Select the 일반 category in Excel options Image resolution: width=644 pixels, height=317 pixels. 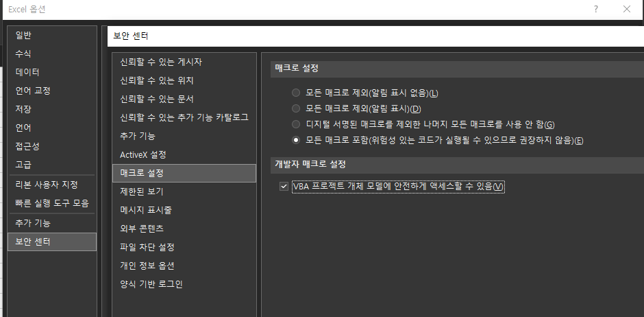[x=52, y=36]
